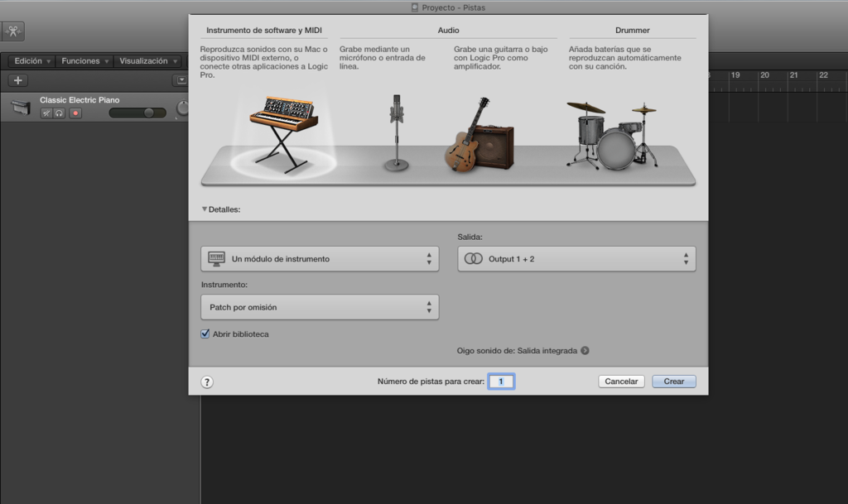Image resolution: width=848 pixels, height=504 pixels.
Task: Click the pan knob on piano track
Action: click(x=183, y=108)
